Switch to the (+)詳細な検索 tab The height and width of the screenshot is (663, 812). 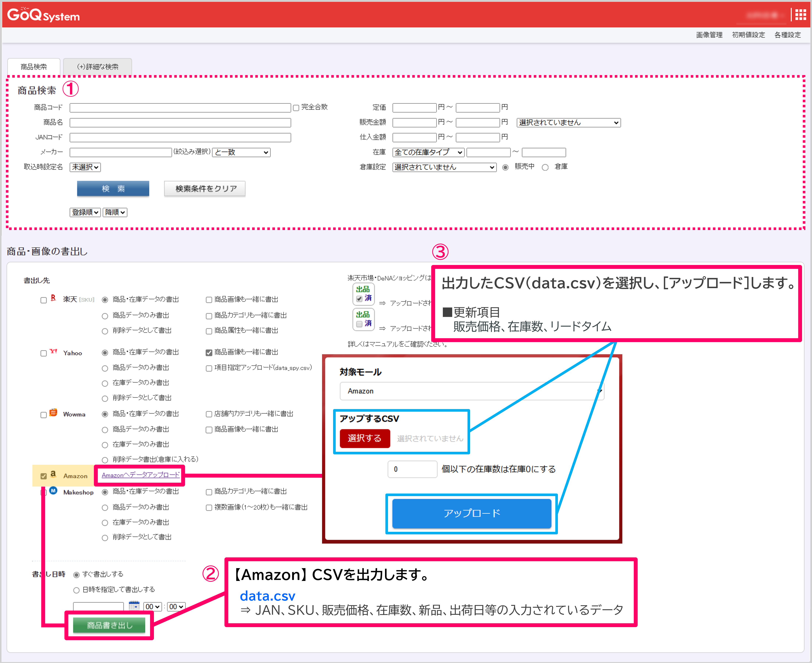97,67
